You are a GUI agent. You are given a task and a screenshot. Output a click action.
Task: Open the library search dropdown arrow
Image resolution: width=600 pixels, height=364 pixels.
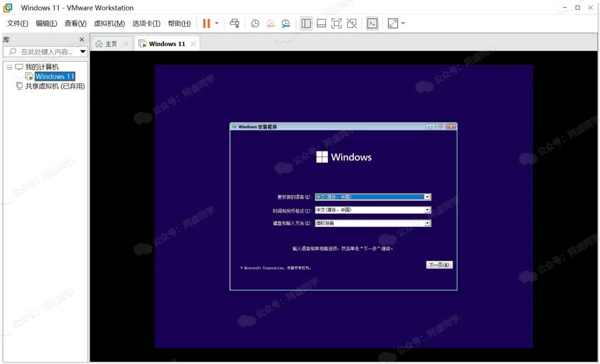coord(83,52)
